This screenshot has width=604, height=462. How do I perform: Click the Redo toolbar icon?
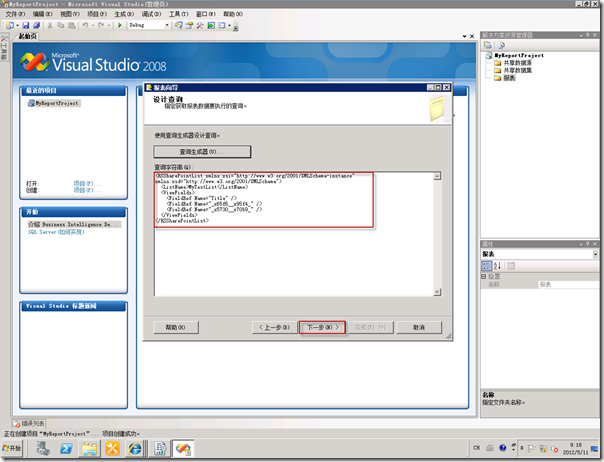tap(101, 25)
